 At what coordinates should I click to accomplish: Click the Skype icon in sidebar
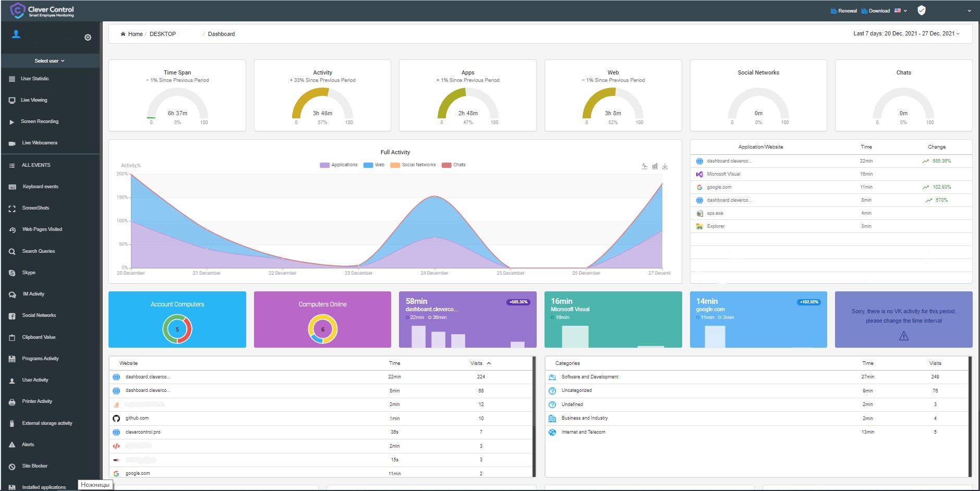click(12, 273)
